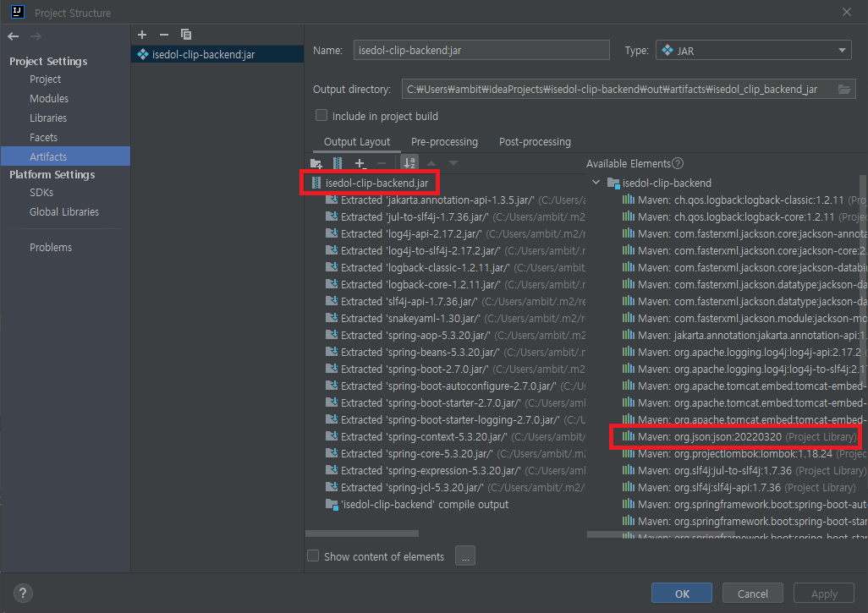Open the artifact Type dropdown
The width and height of the screenshot is (868, 613).
pyautogui.click(x=754, y=51)
